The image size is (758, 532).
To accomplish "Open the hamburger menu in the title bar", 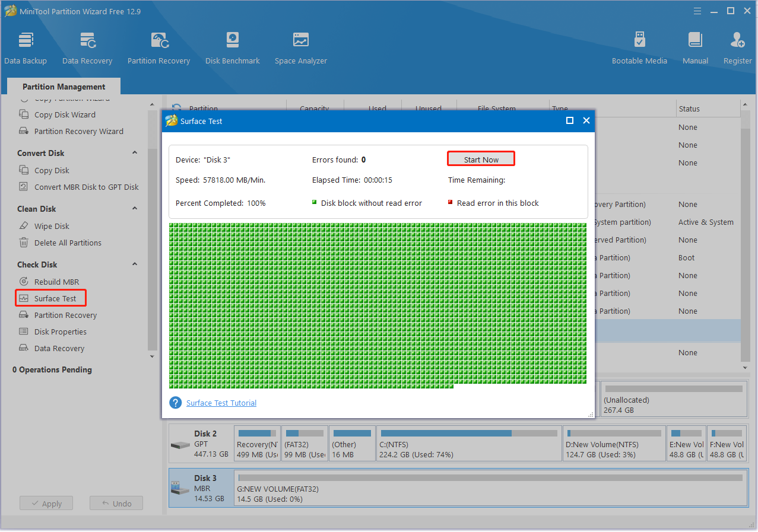I will coord(697,11).
